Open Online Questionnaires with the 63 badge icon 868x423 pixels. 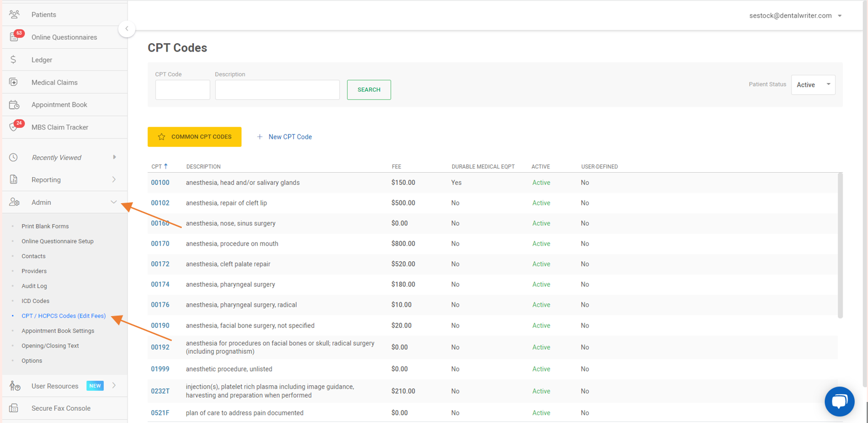pos(15,37)
